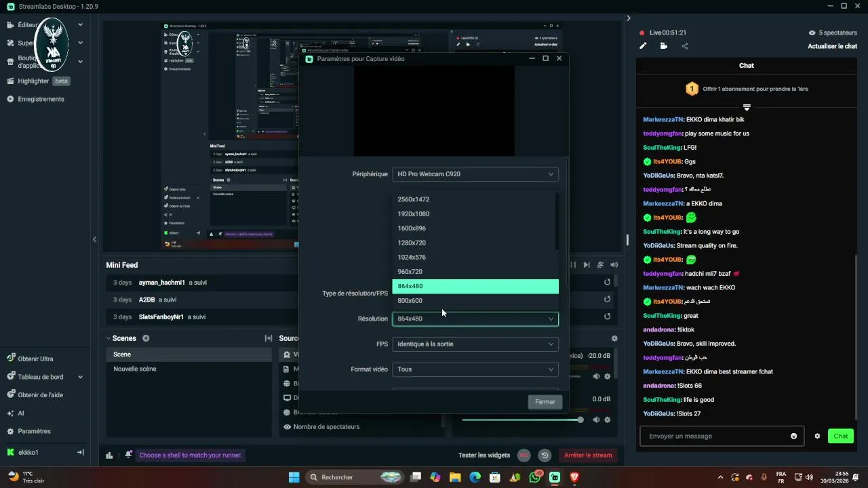
Task: Click the stats bar-chart icon in footer
Action: coord(109,455)
